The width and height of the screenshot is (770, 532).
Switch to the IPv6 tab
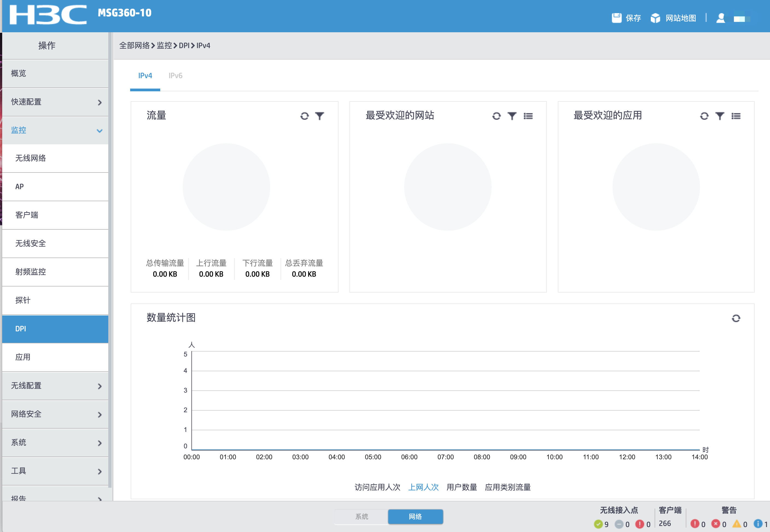pos(175,76)
